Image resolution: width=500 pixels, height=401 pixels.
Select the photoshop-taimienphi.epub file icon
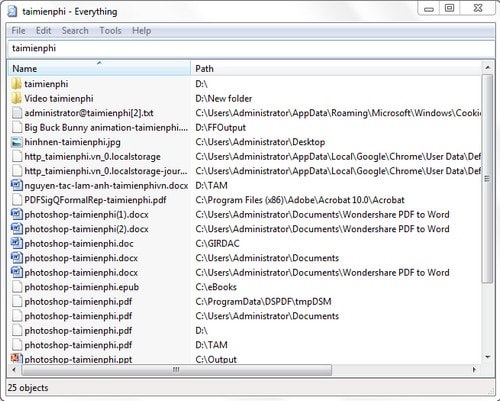[17, 287]
